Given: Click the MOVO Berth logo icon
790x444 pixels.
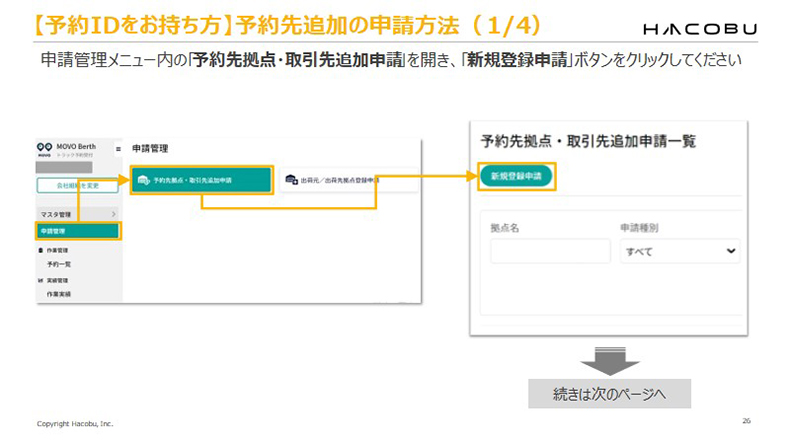Looking at the screenshot, I should point(43,146).
